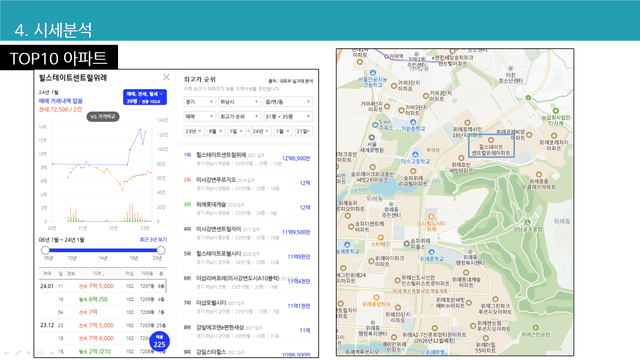This screenshot has width=640, height=360.
Task: Select rank 7 더샵포웰시티 in the list
Action: (247, 307)
